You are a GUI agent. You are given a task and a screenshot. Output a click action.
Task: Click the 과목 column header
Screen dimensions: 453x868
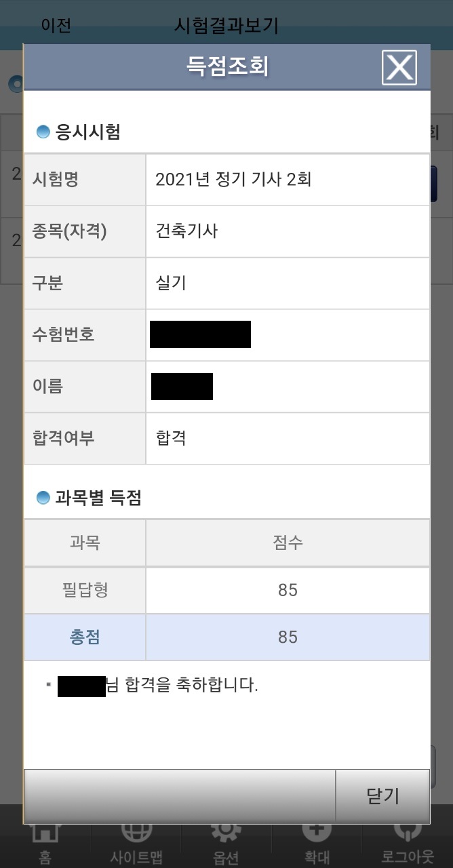85,542
